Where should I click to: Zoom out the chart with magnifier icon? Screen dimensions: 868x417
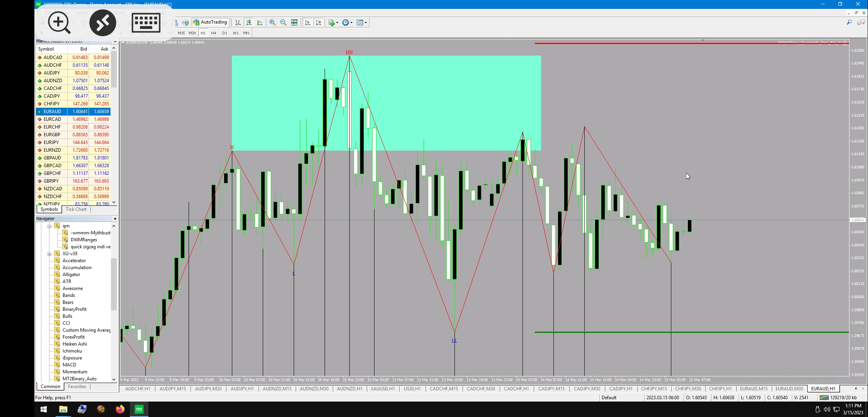point(283,22)
